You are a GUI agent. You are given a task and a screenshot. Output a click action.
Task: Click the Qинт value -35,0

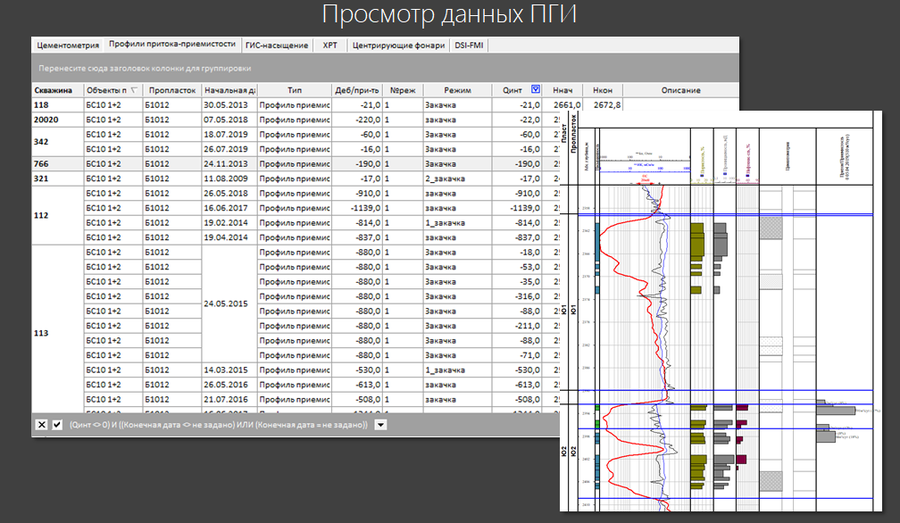[517, 282]
